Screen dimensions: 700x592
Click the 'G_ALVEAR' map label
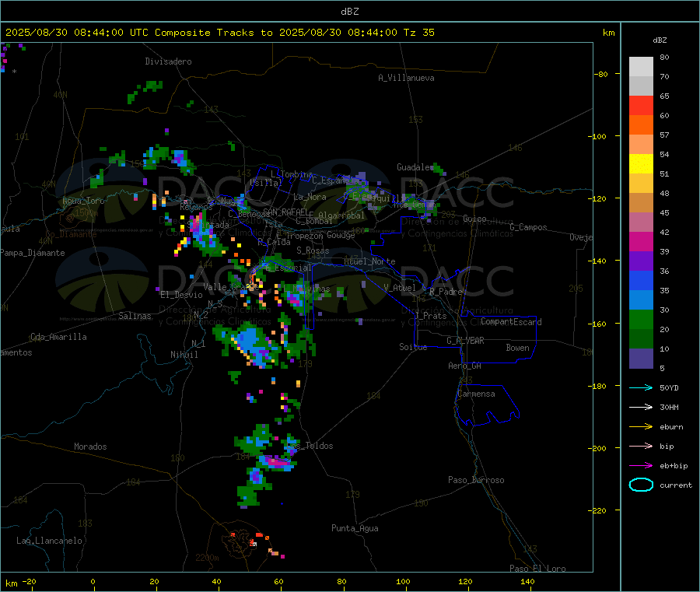pyautogui.click(x=465, y=341)
